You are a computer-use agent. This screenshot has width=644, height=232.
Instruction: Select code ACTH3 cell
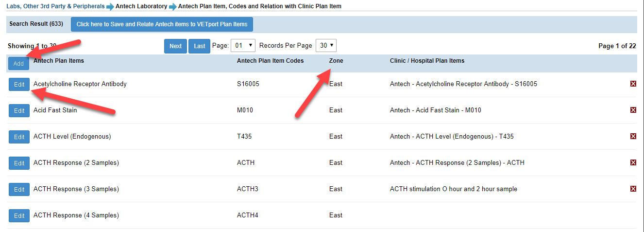point(248,189)
